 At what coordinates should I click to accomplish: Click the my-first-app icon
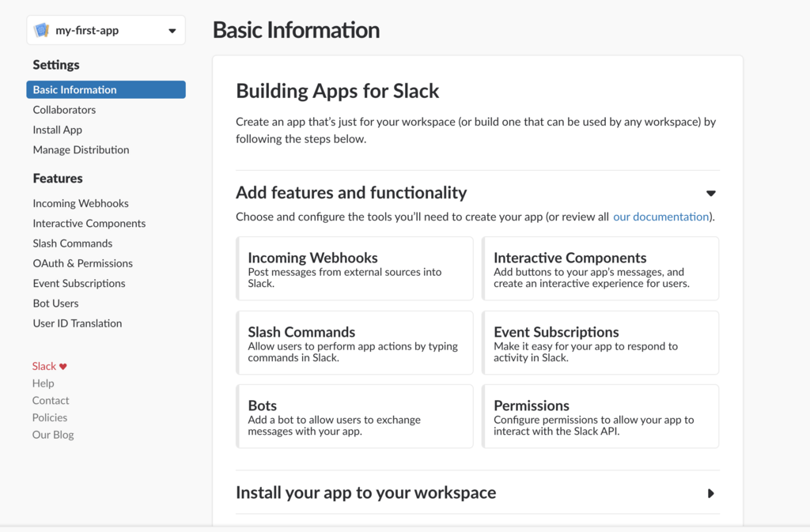tap(41, 31)
